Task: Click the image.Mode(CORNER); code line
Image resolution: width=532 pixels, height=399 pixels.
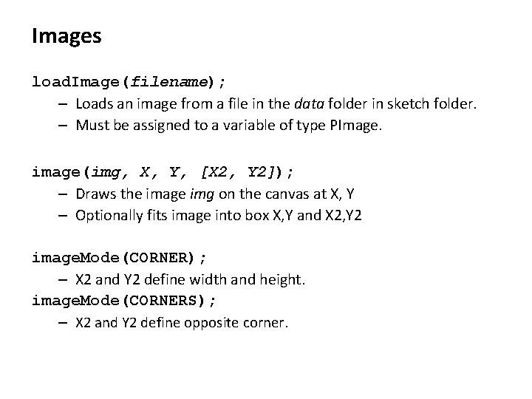Action: click(x=120, y=258)
